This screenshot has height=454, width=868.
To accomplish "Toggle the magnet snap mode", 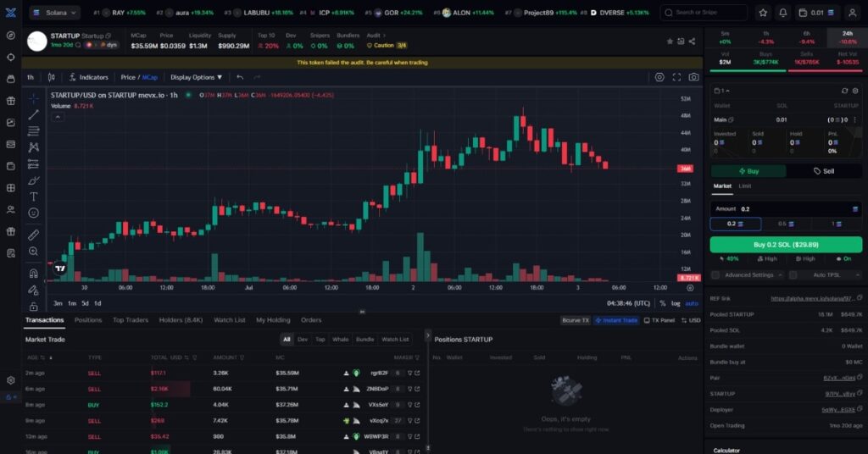I will click(34, 274).
